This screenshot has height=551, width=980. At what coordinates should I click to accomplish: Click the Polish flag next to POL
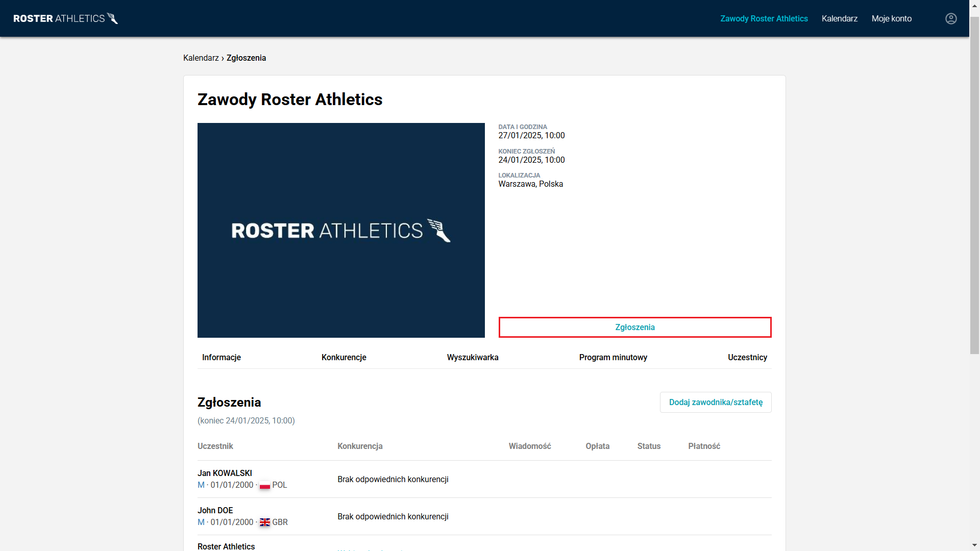(x=264, y=485)
